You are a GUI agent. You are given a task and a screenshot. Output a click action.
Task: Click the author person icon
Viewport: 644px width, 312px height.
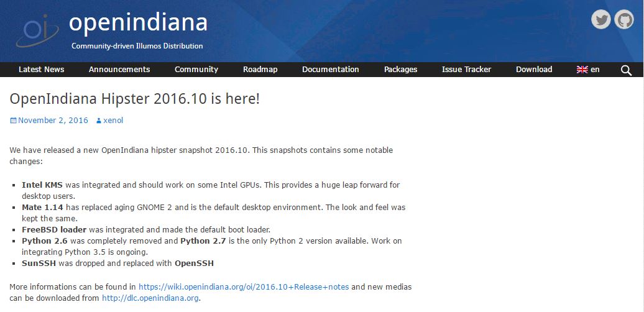(99, 121)
